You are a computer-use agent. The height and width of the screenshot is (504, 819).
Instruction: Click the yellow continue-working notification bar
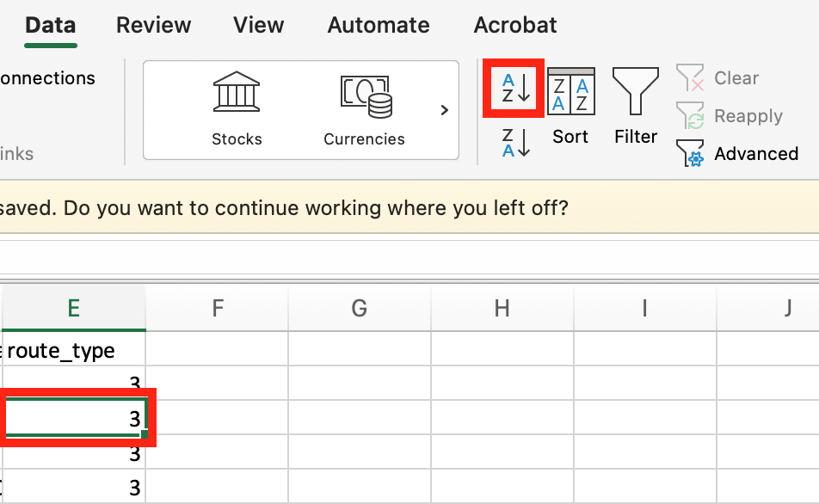pyautogui.click(x=409, y=206)
